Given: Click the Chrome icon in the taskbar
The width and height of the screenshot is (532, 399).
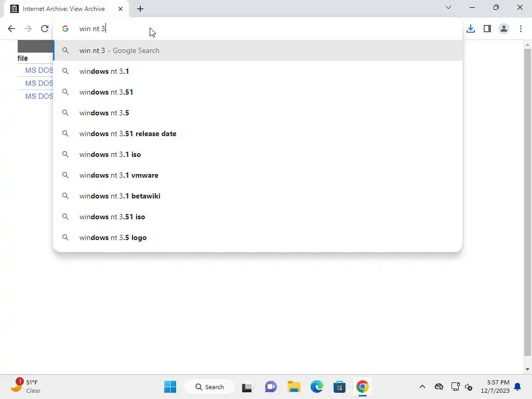Looking at the screenshot, I should coord(362,387).
